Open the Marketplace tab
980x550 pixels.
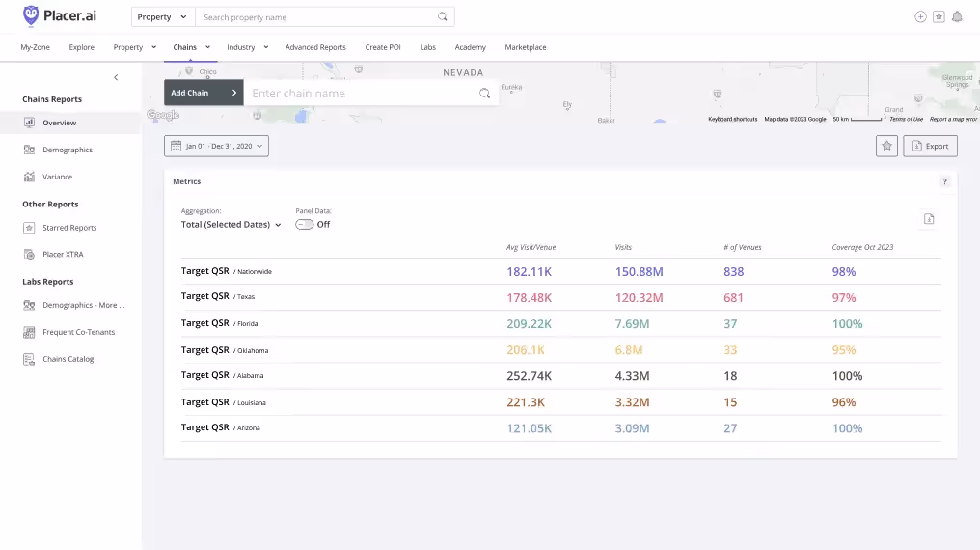(526, 47)
